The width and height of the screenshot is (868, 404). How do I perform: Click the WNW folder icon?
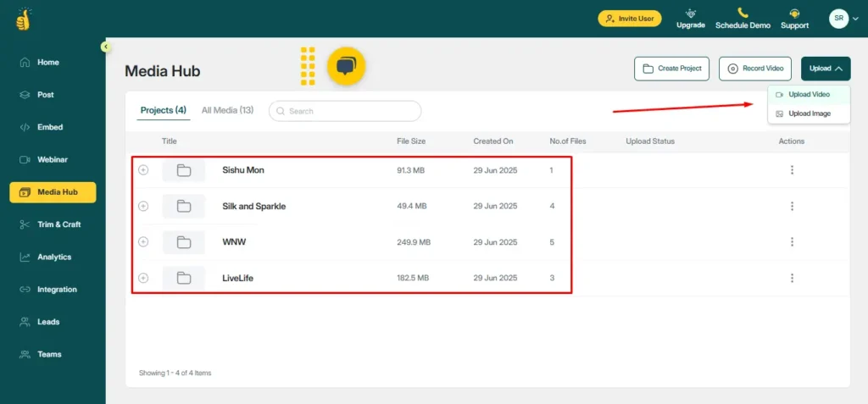184,242
